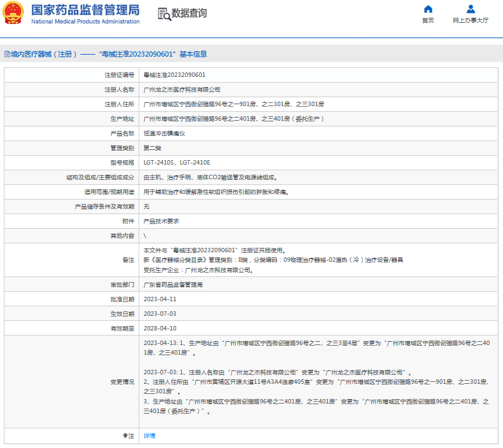Click remark line 本文件与…注册证共同使用

[x=214, y=250]
